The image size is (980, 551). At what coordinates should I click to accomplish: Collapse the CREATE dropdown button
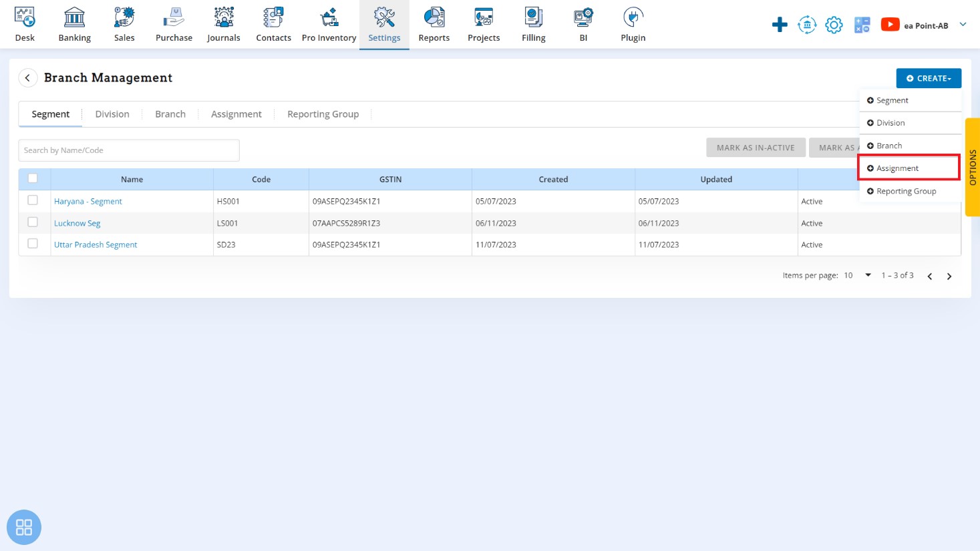coord(928,78)
